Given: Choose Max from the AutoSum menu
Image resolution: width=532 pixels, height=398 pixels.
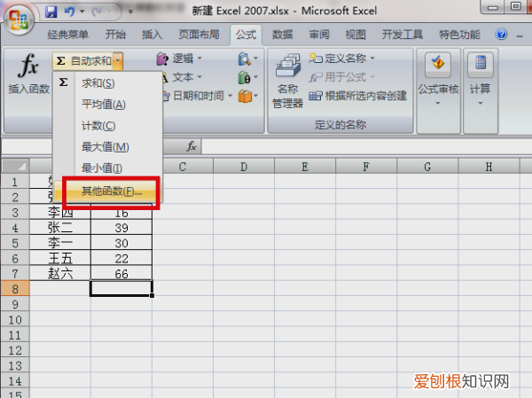Looking at the screenshot, I should (x=105, y=146).
